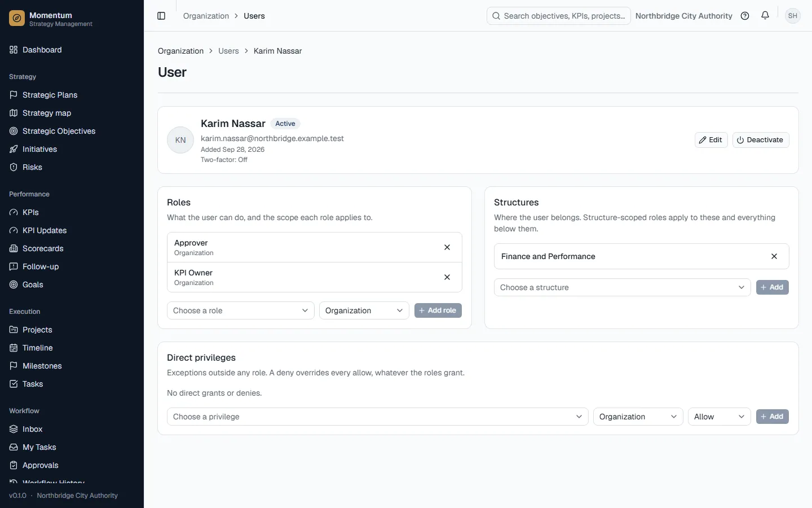The image size is (812, 508).
Task: Click Organization in top header breadcrumb
Action: 206,16
